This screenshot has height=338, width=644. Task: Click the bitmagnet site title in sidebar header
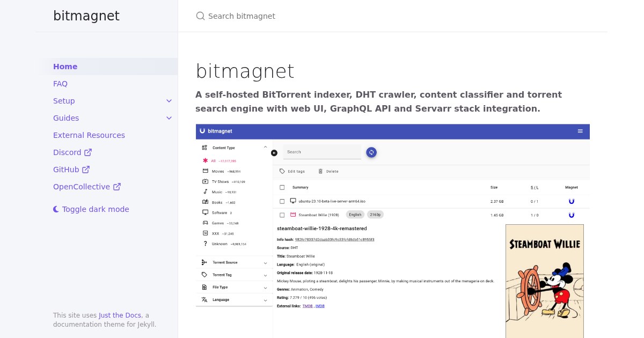[x=86, y=16]
